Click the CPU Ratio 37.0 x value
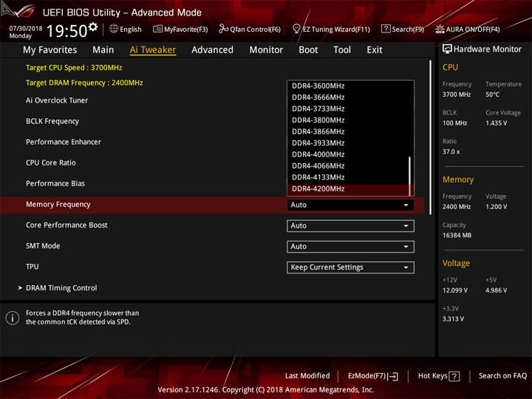 tap(451, 151)
